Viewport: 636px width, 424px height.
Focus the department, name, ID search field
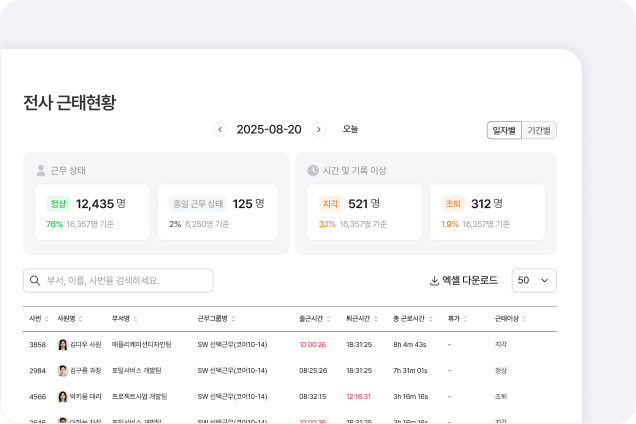118,280
